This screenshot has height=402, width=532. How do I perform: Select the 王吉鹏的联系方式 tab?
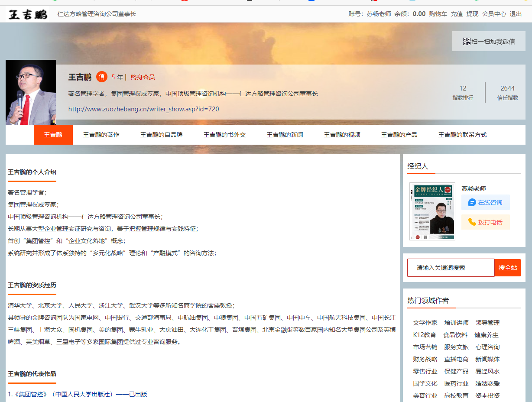(462, 135)
